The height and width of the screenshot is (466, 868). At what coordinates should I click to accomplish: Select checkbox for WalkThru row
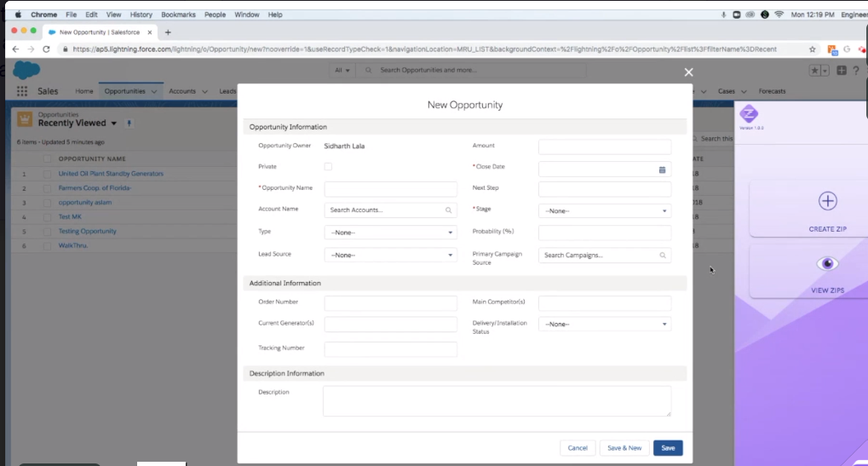click(x=47, y=245)
